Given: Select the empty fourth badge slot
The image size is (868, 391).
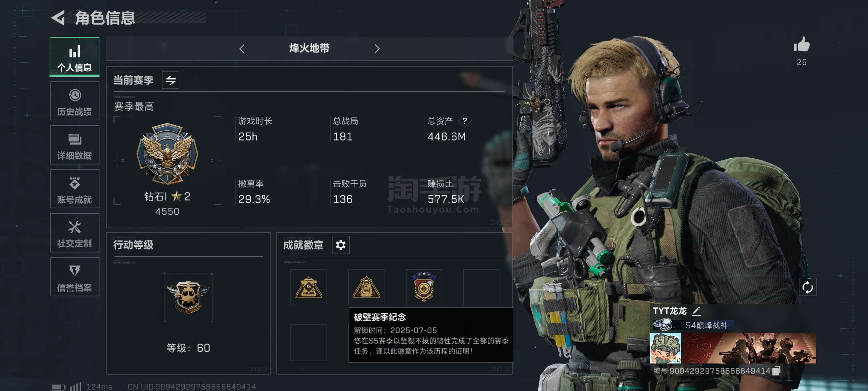Looking at the screenshot, I should tap(481, 287).
